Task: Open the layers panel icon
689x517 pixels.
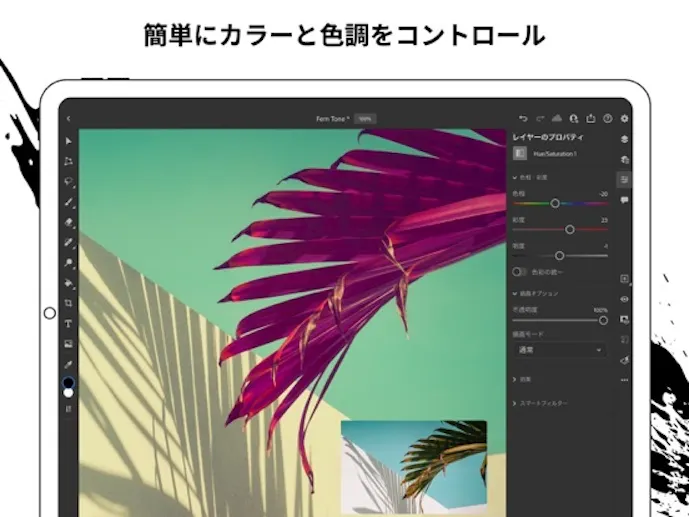Action: [624, 139]
